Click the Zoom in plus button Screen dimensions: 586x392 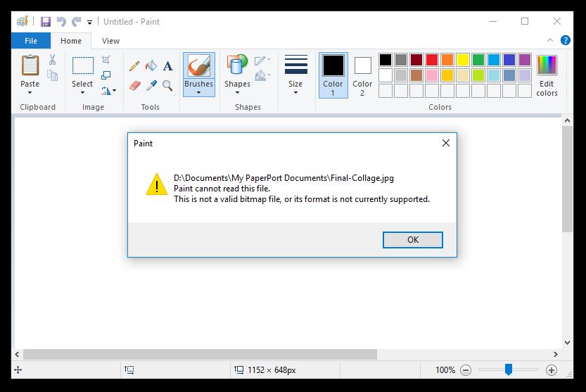click(552, 370)
